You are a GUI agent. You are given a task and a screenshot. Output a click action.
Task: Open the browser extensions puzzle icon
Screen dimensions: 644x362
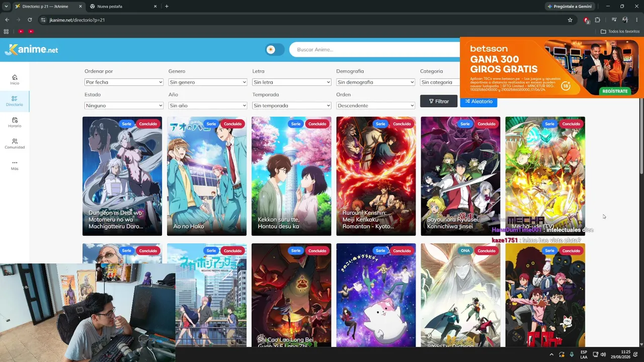(x=598, y=20)
